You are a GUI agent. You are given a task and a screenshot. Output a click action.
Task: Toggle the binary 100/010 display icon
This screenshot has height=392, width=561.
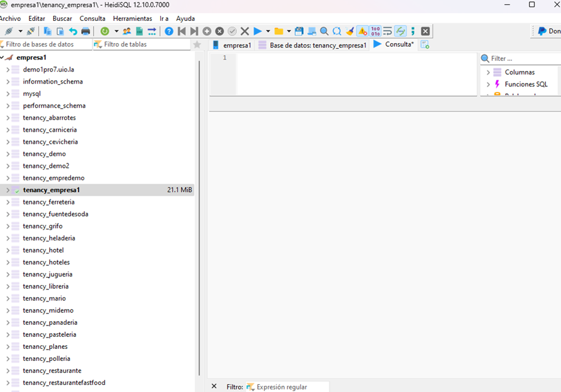(375, 31)
